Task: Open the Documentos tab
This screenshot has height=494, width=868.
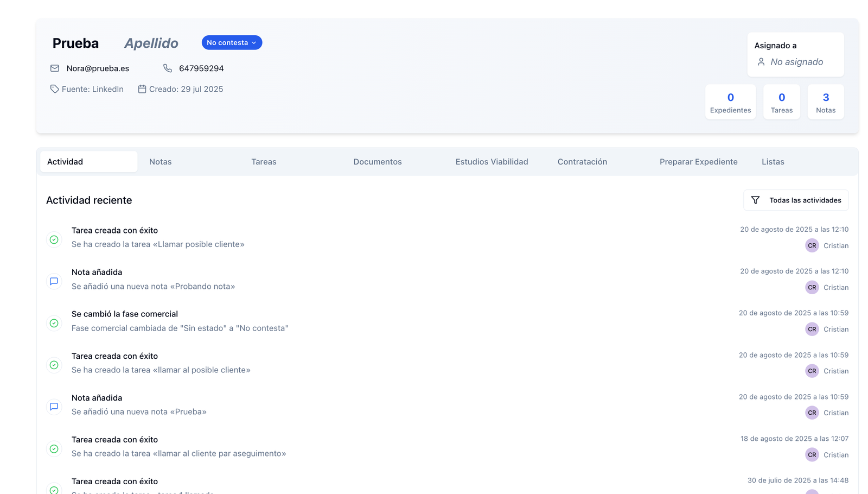Action: pyautogui.click(x=378, y=162)
